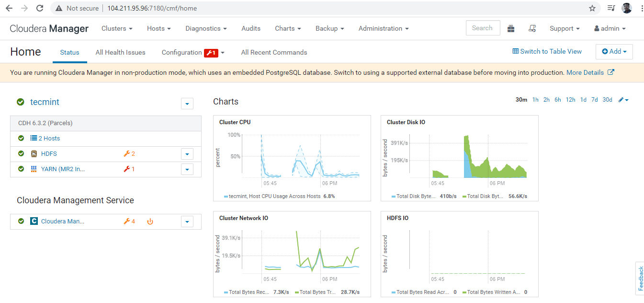Screen dimensions: 644x303
Task: Open the Hosts dropdown menu
Action: tap(159, 28)
